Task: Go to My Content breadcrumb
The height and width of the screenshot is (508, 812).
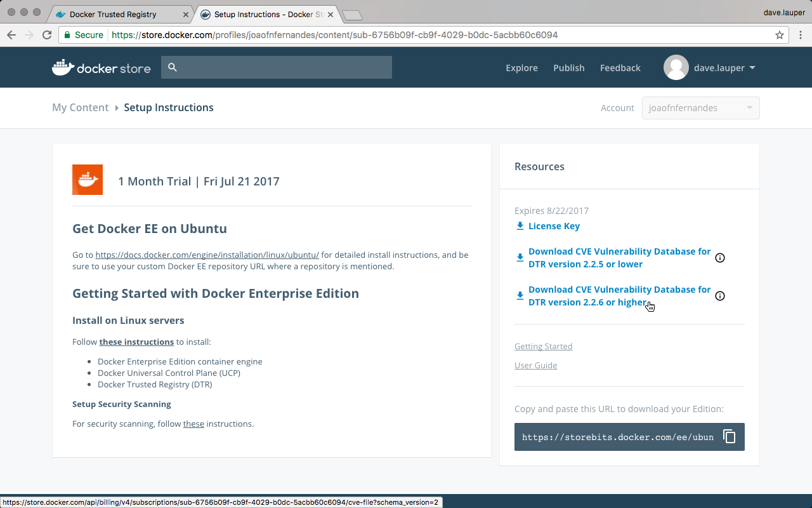Action: tap(80, 107)
